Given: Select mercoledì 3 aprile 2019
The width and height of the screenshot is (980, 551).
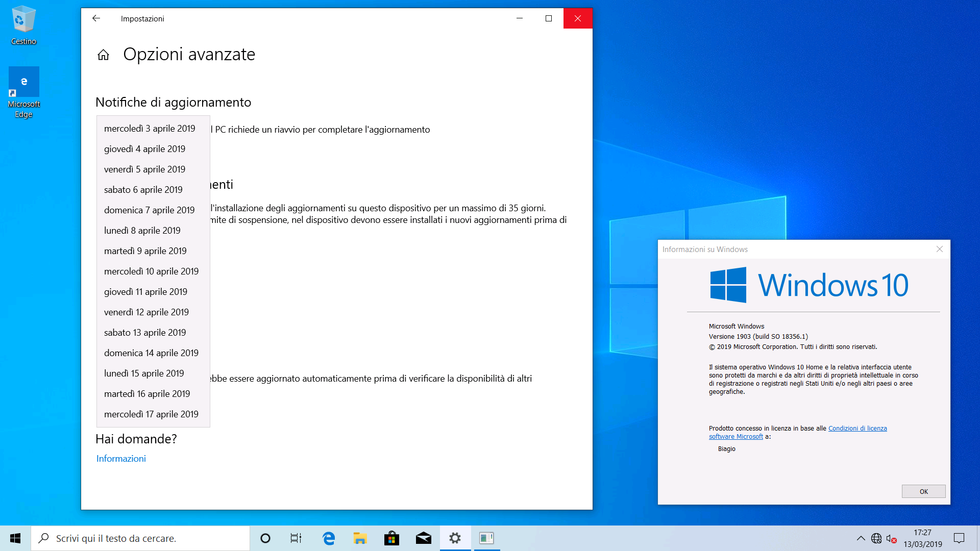Looking at the screenshot, I should click(x=153, y=129).
